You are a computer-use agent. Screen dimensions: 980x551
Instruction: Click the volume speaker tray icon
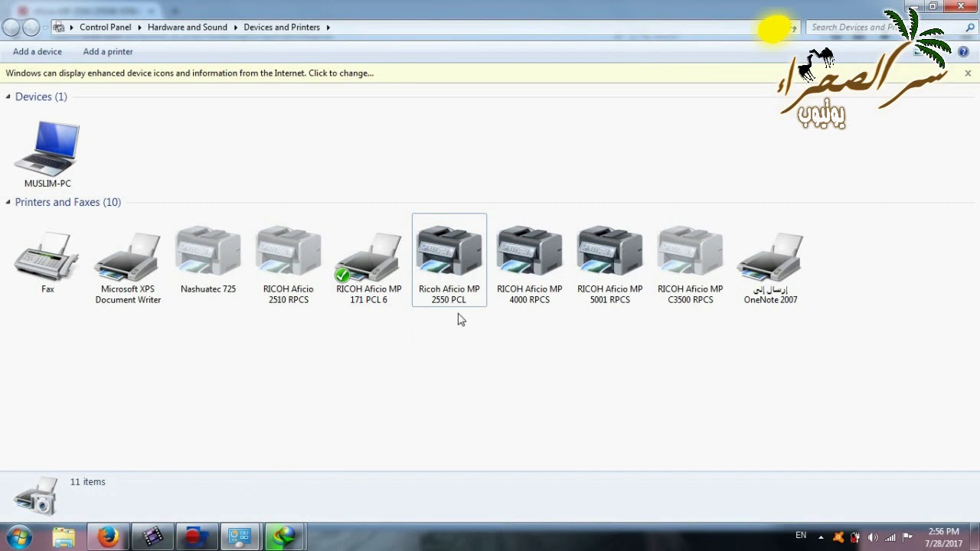[873, 537]
